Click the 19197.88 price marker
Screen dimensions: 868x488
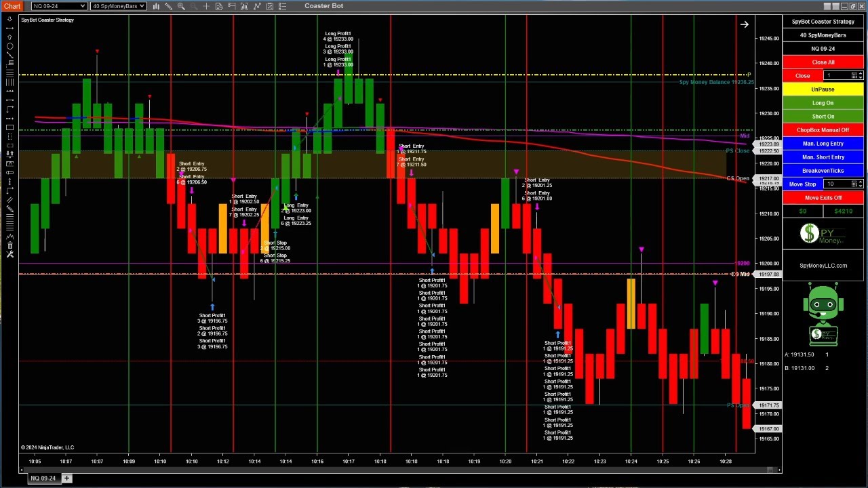[769, 274]
